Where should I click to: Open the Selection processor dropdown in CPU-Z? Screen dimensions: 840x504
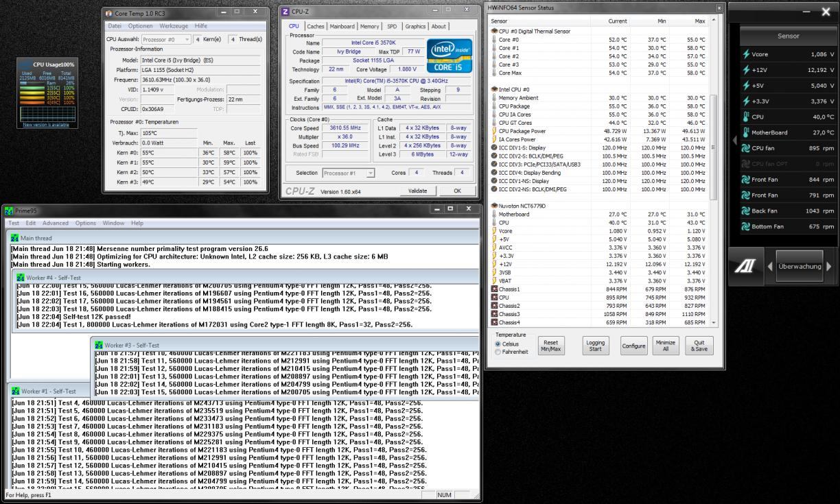click(x=349, y=173)
